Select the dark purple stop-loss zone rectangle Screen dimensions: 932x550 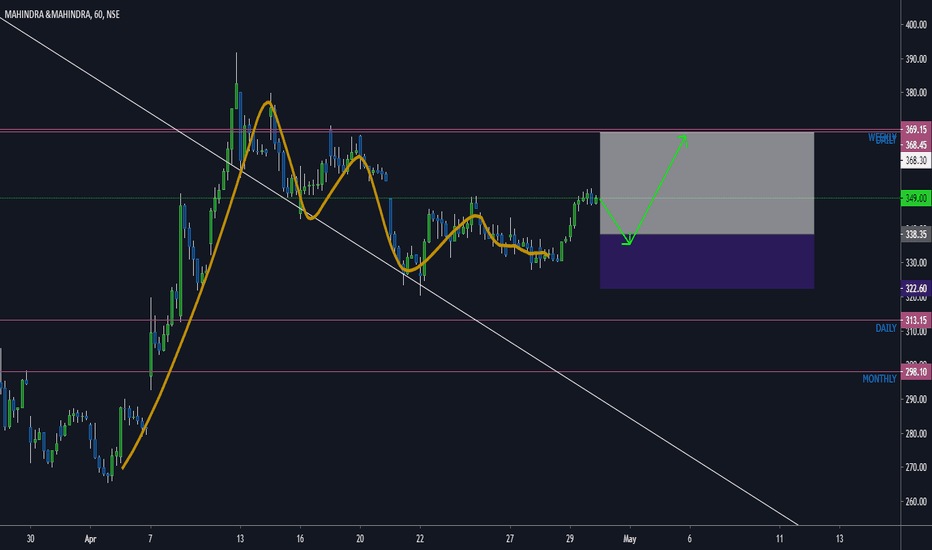[x=707, y=262]
